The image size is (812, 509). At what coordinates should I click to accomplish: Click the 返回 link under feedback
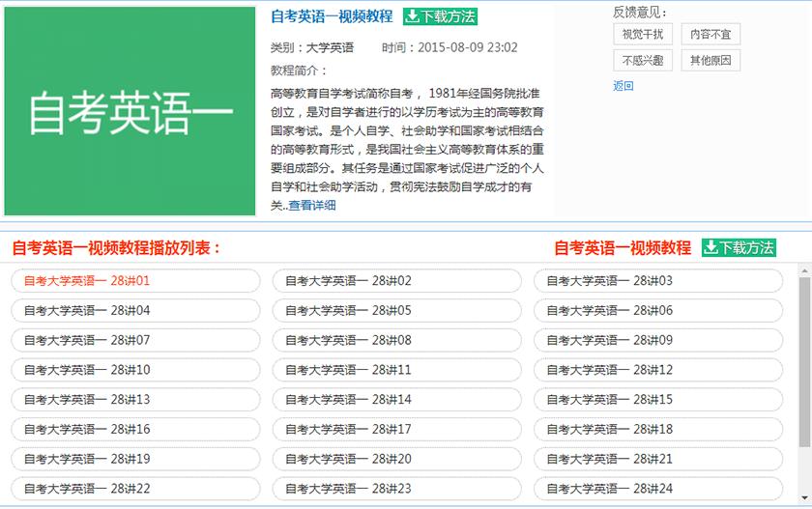tap(623, 86)
